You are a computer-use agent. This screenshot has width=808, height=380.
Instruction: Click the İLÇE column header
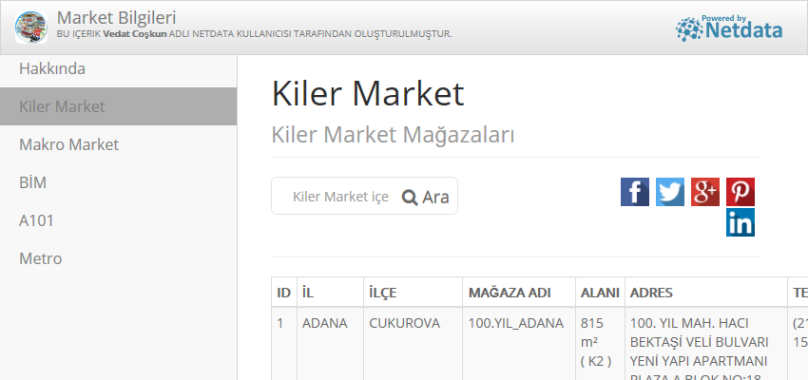point(413,293)
